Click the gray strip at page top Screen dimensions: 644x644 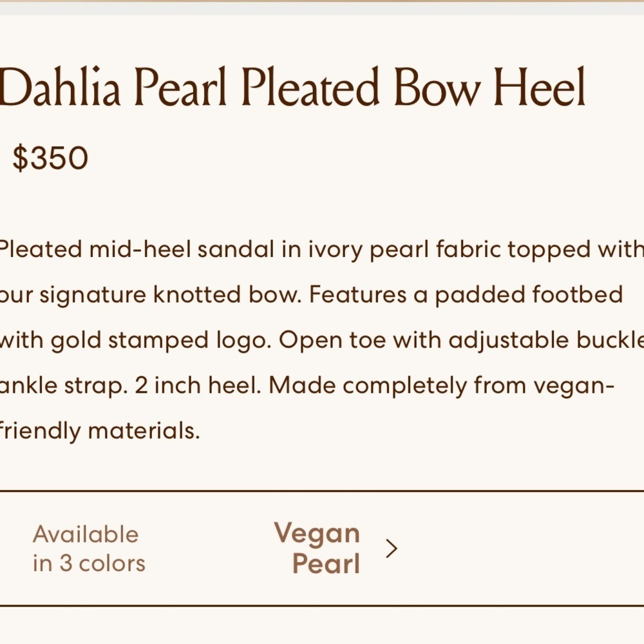pyautogui.click(x=322, y=8)
